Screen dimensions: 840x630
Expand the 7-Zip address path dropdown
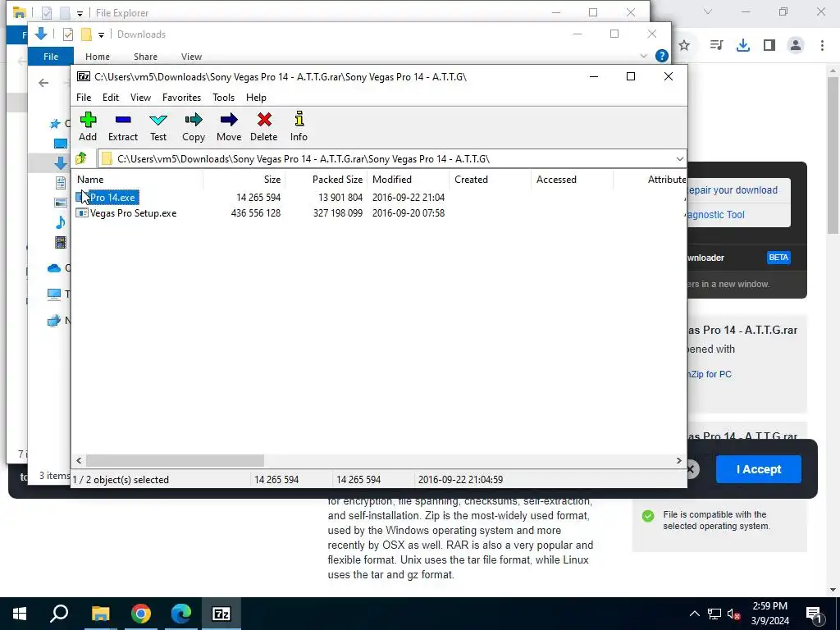[x=679, y=159]
